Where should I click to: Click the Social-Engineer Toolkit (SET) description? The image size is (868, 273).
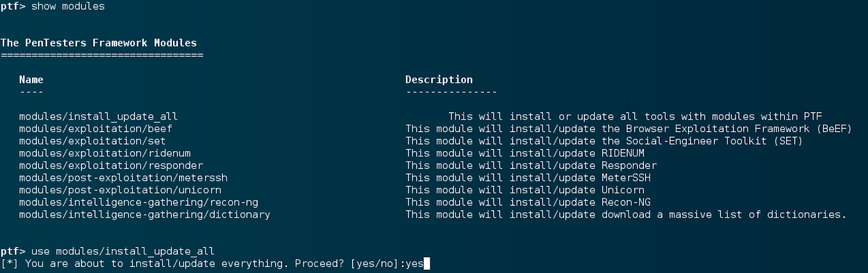pyautogui.click(x=714, y=141)
